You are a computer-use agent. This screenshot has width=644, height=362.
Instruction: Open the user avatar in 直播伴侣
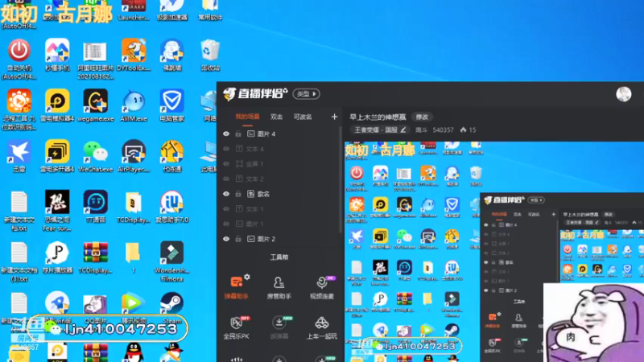click(623, 94)
